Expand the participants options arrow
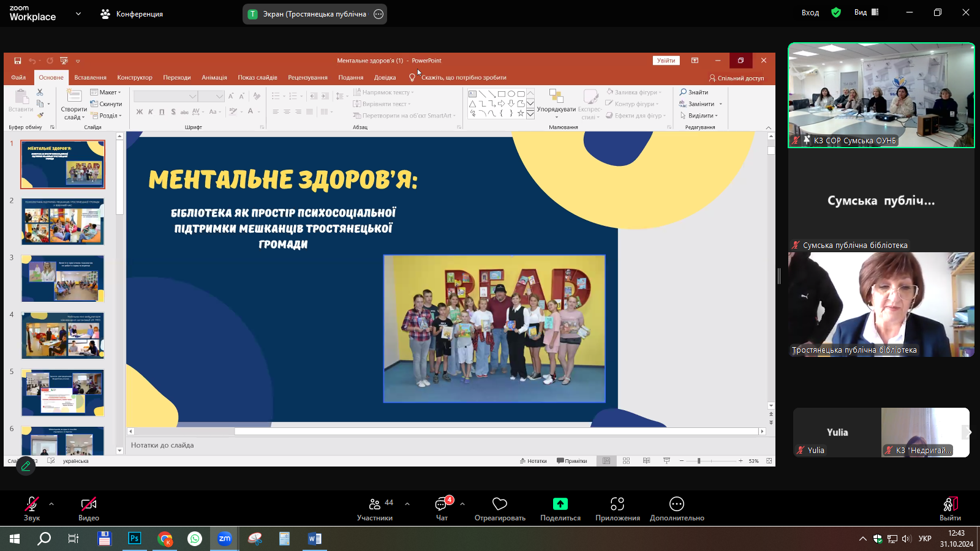This screenshot has width=980, height=551. (x=407, y=504)
